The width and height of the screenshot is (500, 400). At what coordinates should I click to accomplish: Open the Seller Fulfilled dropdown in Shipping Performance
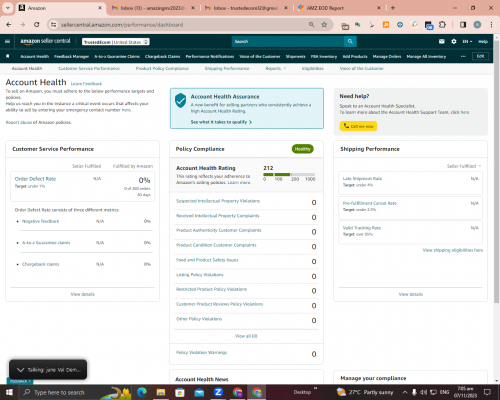(x=464, y=166)
